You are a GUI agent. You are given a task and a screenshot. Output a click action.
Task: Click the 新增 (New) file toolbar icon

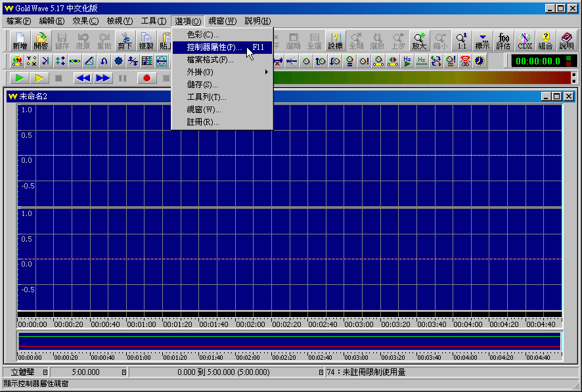tap(20, 41)
